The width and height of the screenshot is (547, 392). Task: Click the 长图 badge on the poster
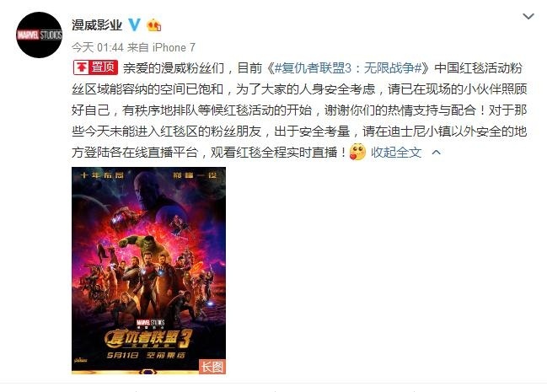(x=212, y=367)
